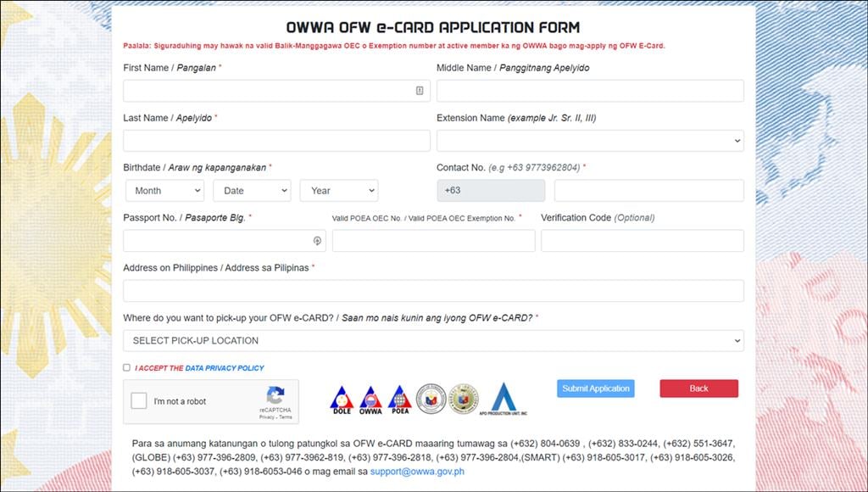Focus the Middle Name input field
The width and height of the screenshot is (868, 492).
click(590, 90)
